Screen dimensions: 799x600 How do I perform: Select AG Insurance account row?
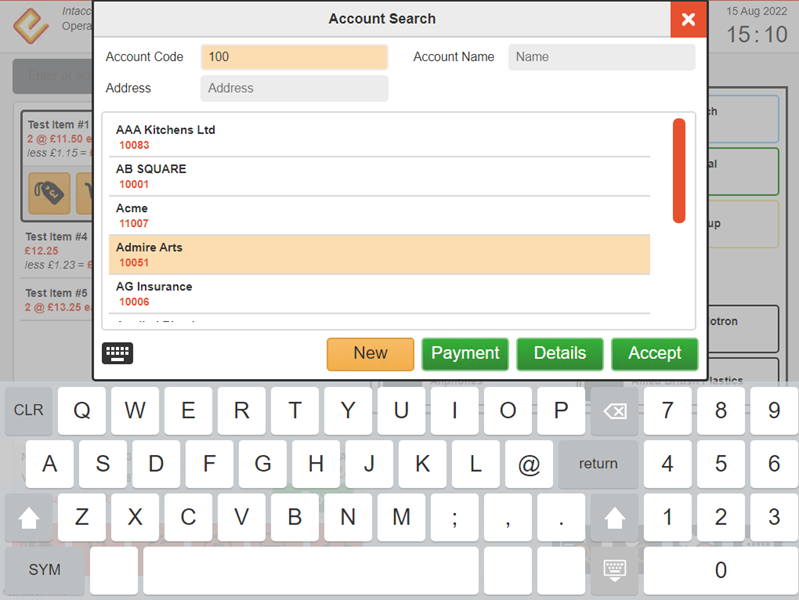pyautogui.click(x=379, y=294)
